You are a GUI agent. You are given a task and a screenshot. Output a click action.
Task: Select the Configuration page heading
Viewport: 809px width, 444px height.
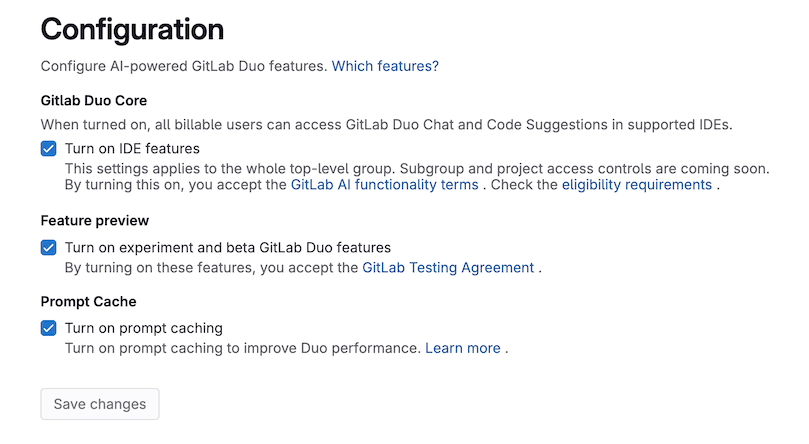click(132, 30)
